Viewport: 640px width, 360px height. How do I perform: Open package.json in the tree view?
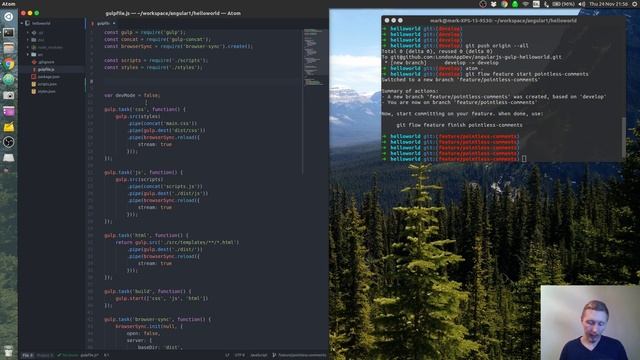coord(46,77)
